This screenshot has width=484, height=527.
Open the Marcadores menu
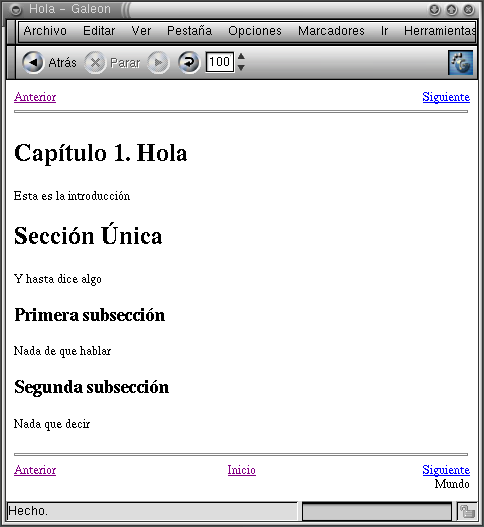tap(331, 31)
